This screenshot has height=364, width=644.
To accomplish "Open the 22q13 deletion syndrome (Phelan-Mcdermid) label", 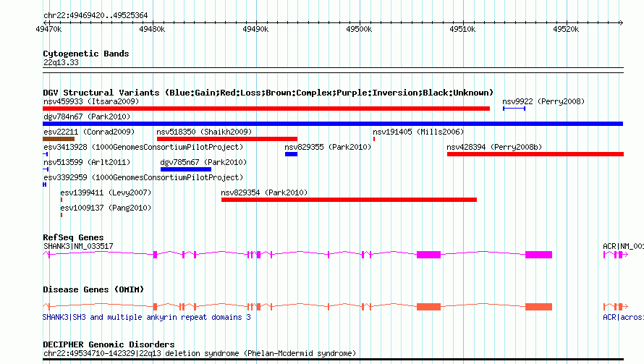I will click(x=200, y=353).
